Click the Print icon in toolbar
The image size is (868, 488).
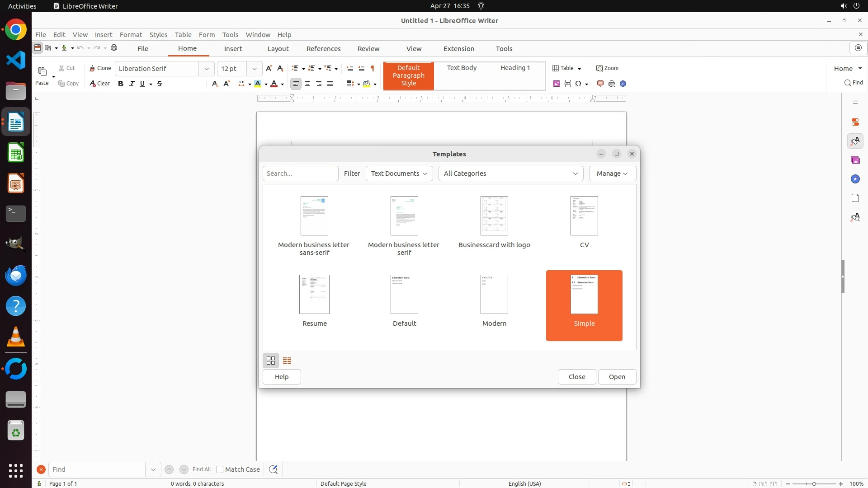[114, 48]
